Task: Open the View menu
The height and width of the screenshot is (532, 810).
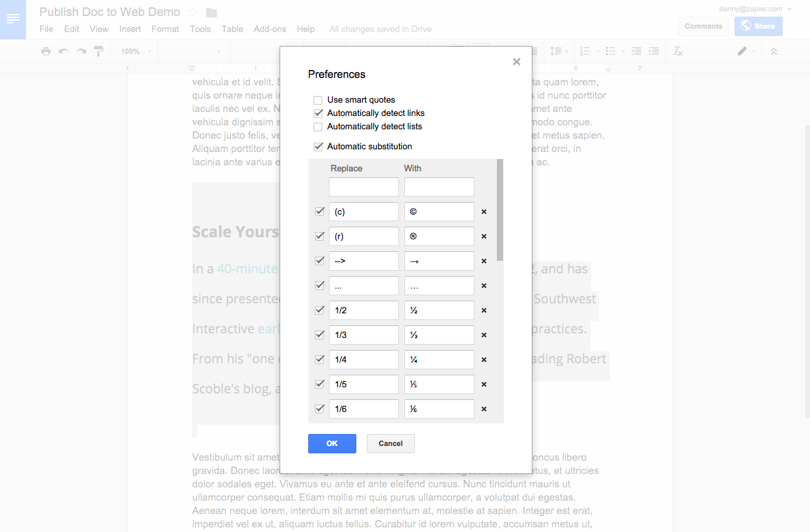Action: [x=99, y=29]
